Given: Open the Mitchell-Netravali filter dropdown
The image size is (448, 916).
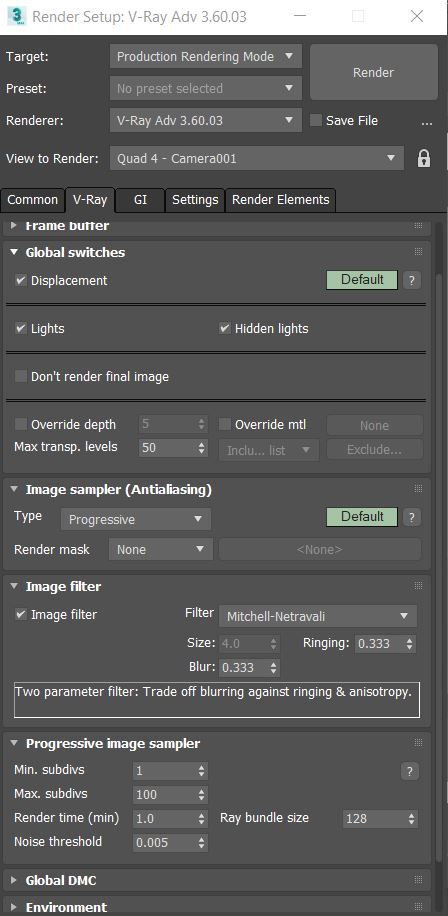Looking at the screenshot, I should [318, 616].
